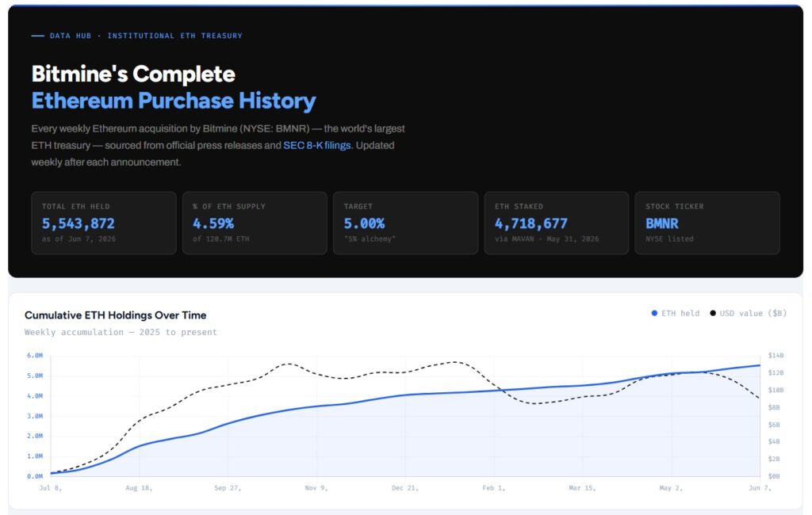The width and height of the screenshot is (812, 515).
Task: Click the '$10B' right axis label
Action: coord(776,391)
